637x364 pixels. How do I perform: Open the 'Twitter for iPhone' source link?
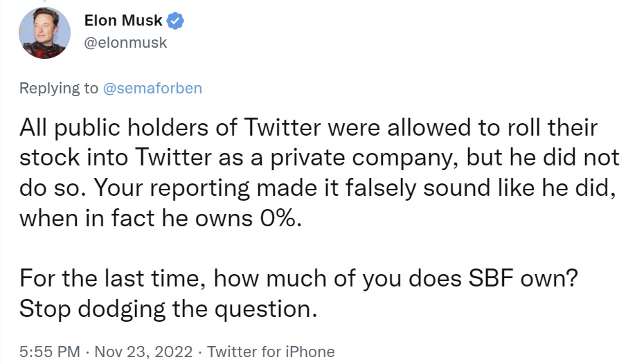271,352
